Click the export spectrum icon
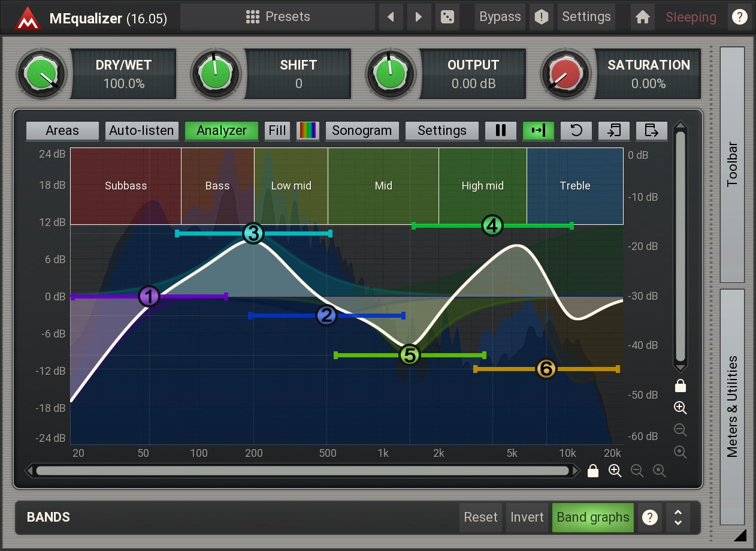This screenshot has height=551, width=756. 652,131
